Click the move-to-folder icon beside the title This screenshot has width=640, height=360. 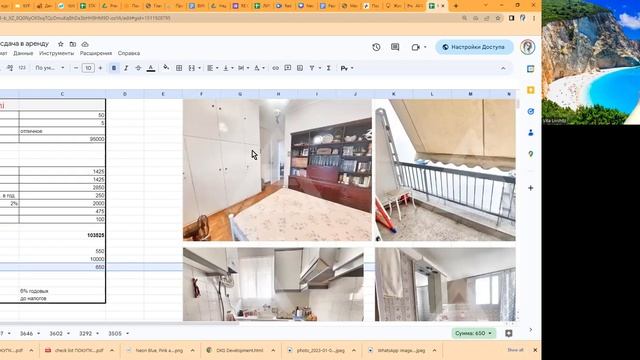pyautogui.click(x=73, y=44)
